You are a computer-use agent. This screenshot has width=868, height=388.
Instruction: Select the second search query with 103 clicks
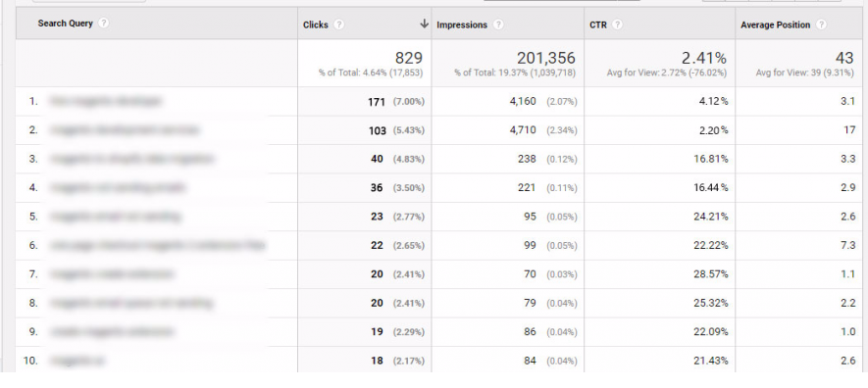124,130
